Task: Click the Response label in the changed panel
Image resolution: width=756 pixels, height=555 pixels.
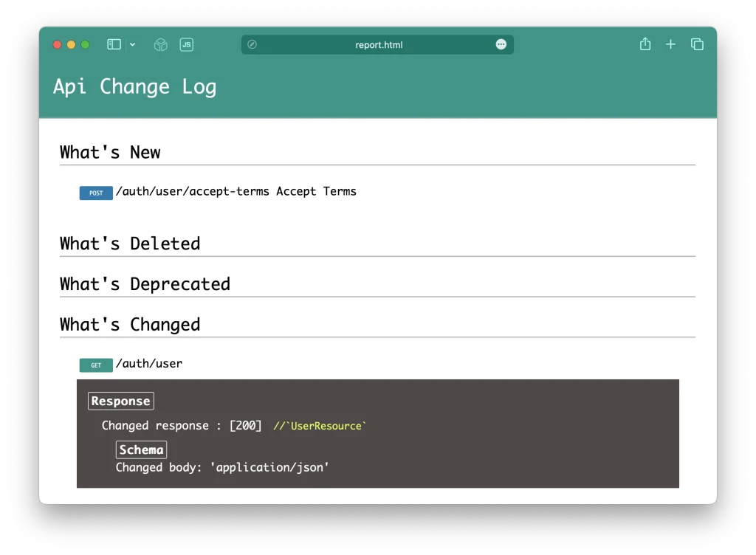Action: point(120,401)
